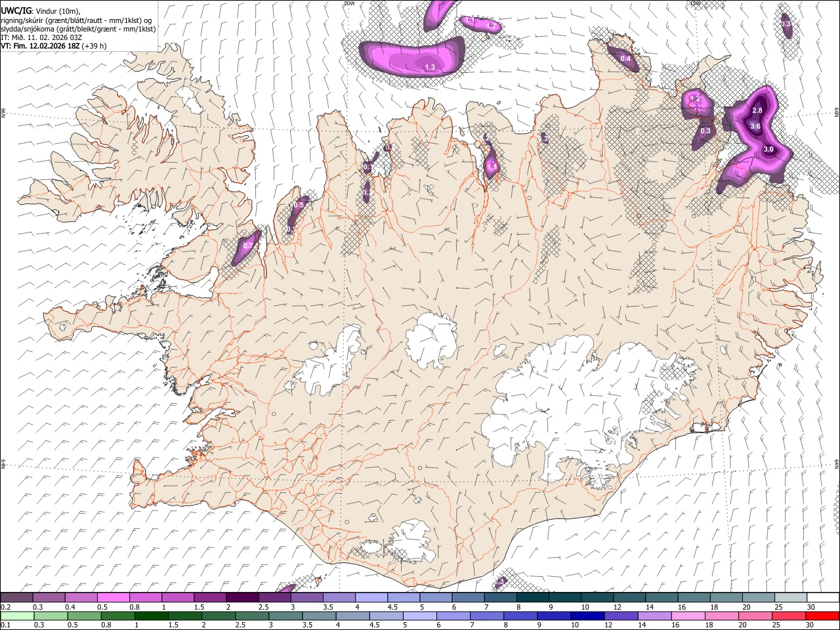Click the white Hofsjökull glacier in central Iceland
This screenshot has width=840, height=630.
pyautogui.click(x=431, y=340)
